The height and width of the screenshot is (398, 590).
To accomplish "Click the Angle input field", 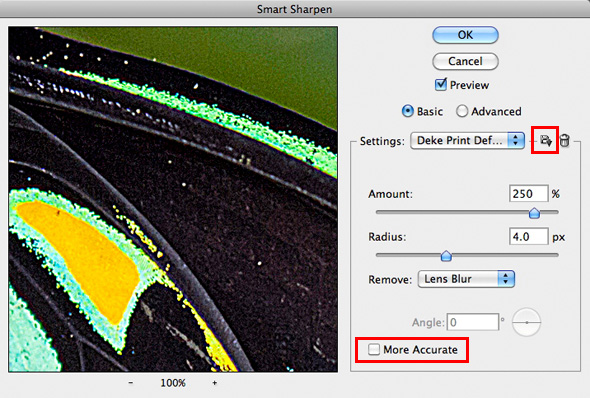I will point(473,322).
